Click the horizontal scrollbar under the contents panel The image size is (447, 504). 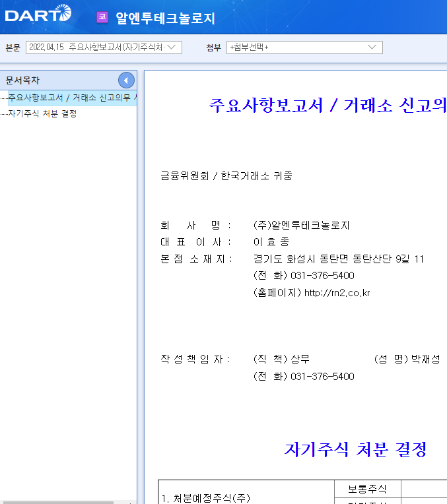[x=57, y=503]
